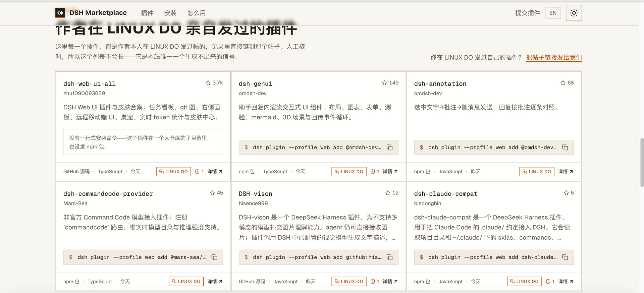Click author name zhu1090093659
The image size is (644, 293).
tap(84, 93)
